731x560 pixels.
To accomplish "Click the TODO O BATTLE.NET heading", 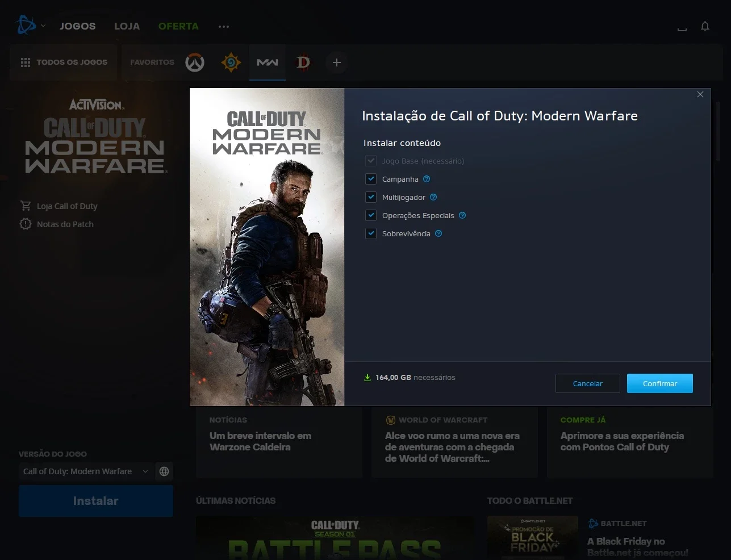I will (x=530, y=501).
